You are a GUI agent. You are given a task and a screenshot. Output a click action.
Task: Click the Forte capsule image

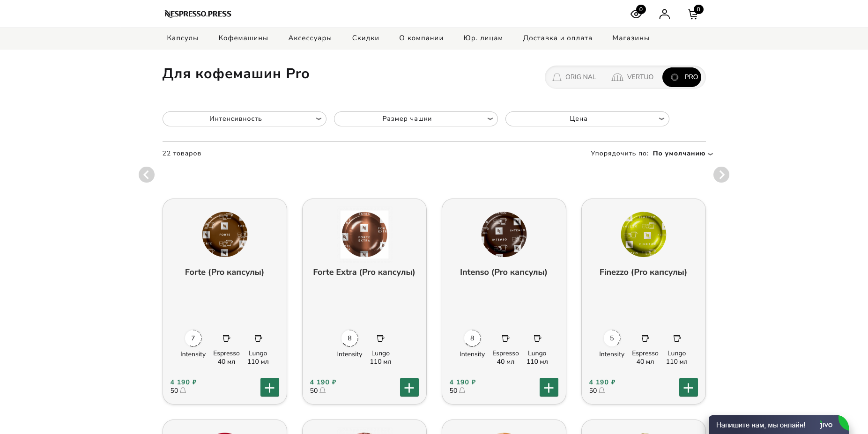coord(225,234)
